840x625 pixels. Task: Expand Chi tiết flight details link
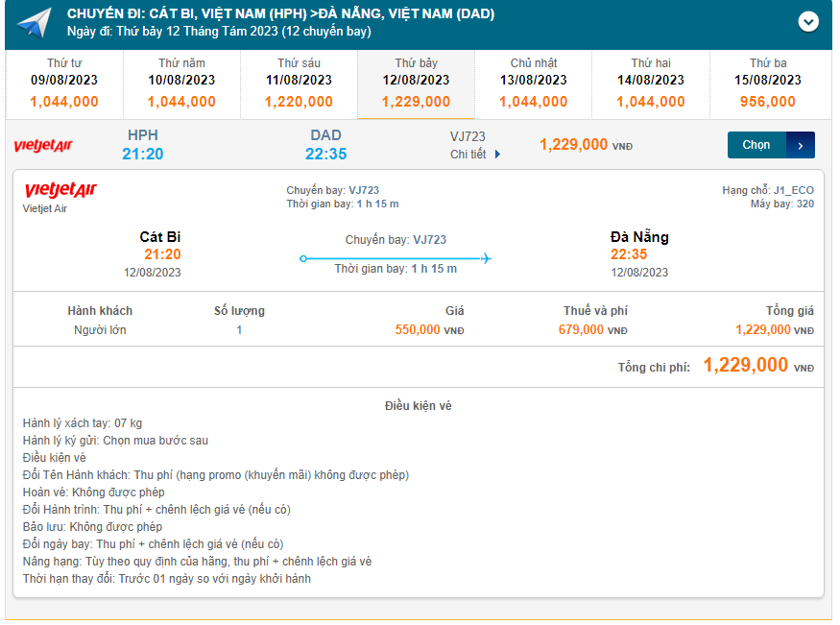pos(468,155)
